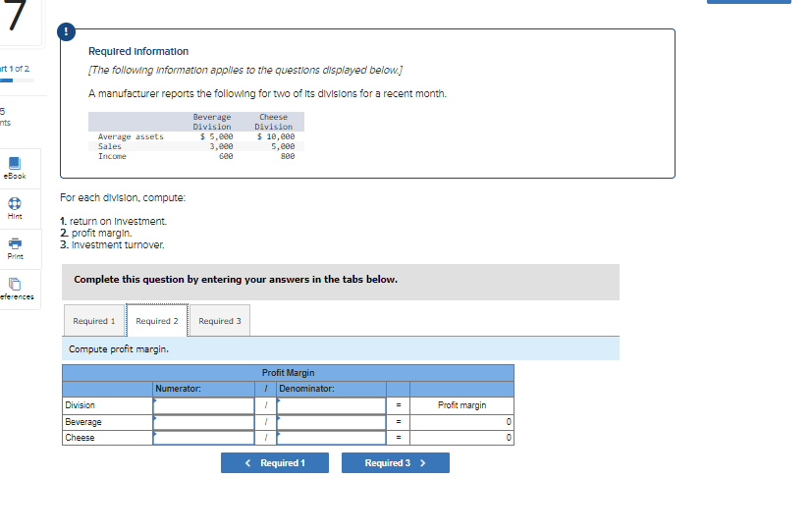Advance with the Required 3 button
This screenshot has height=532, width=812.
coord(395,462)
